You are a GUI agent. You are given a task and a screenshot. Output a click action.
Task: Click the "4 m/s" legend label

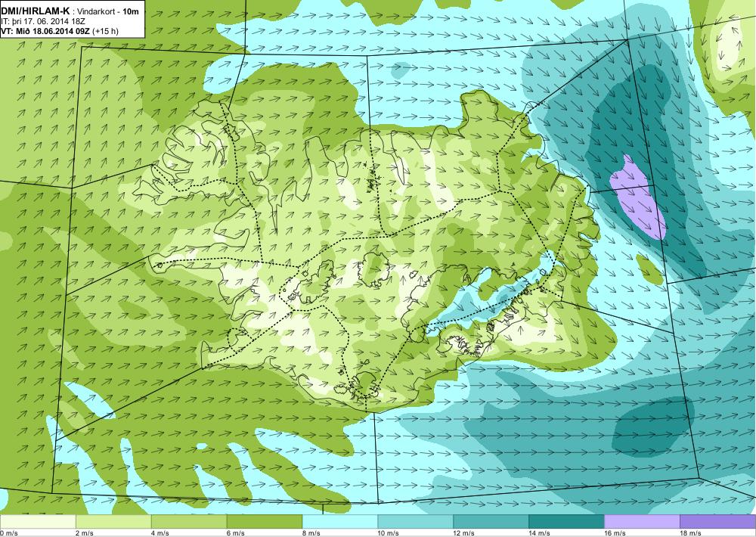[160, 533]
